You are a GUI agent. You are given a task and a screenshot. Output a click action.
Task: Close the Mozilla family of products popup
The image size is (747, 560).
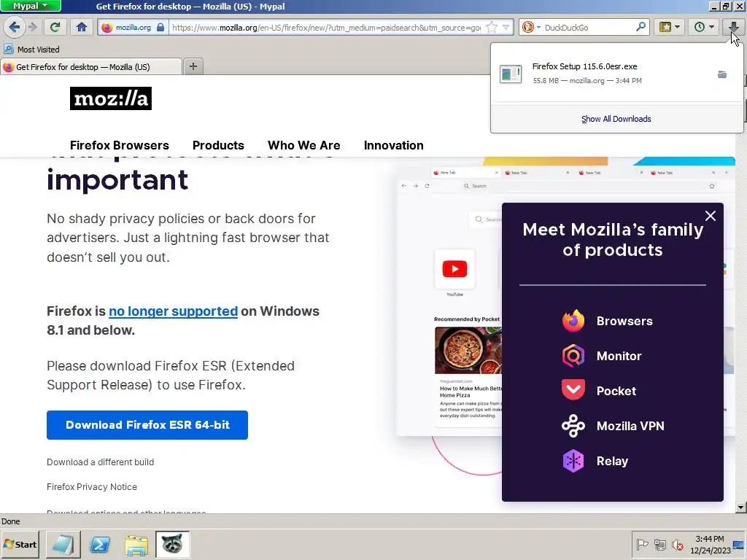(x=711, y=216)
